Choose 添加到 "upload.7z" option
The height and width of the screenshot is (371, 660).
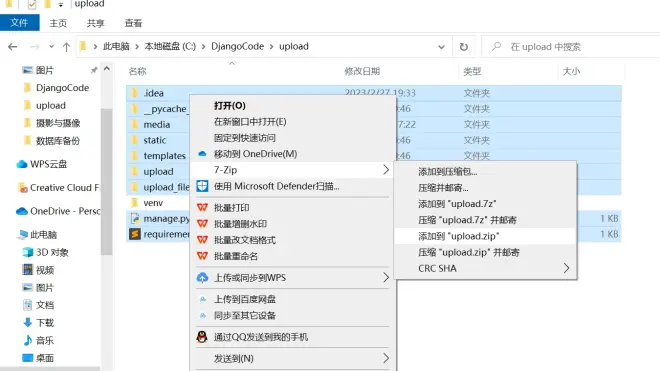(457, 204)
